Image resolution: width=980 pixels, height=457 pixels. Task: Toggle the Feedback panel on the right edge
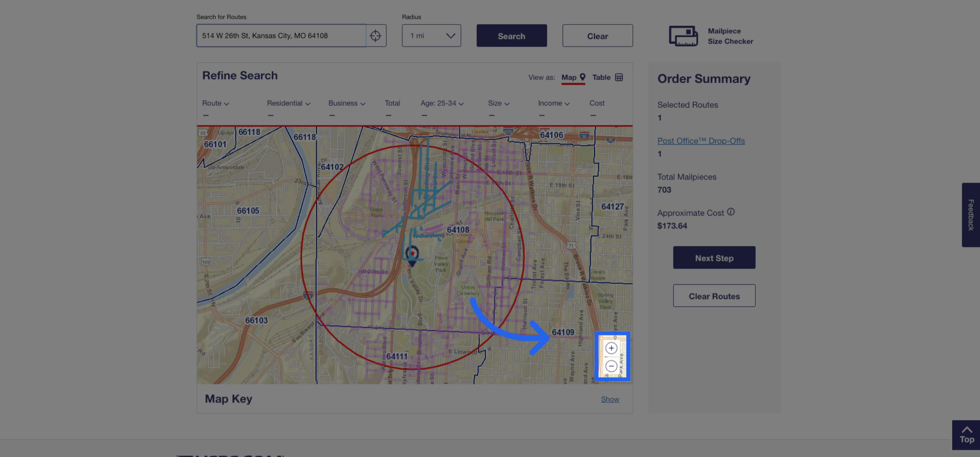(x=971, y=214)
